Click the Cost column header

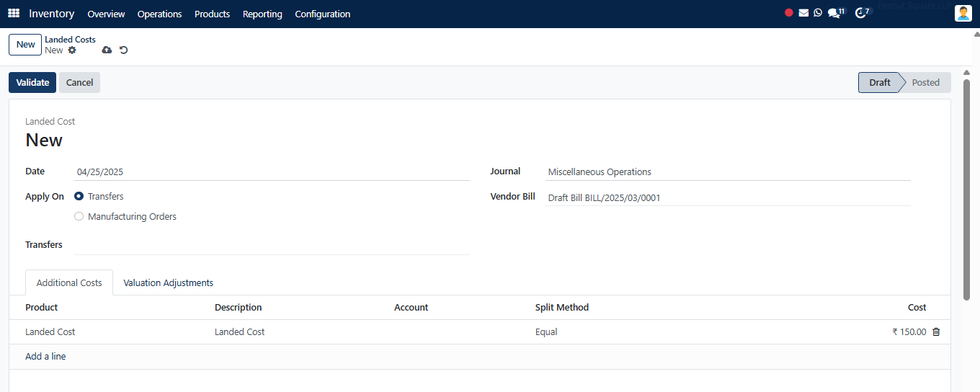tap(917, 307)
